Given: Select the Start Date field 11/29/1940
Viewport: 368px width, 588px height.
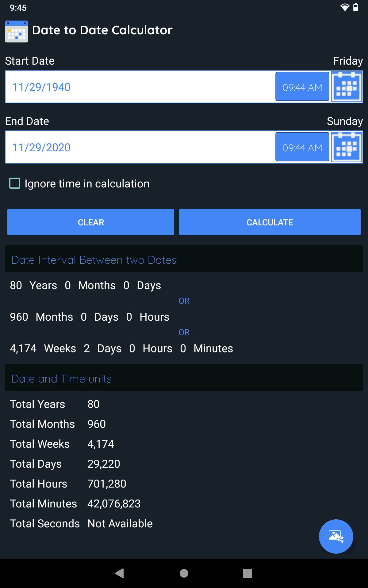Looking at the screenshot, I should (140, 87).
